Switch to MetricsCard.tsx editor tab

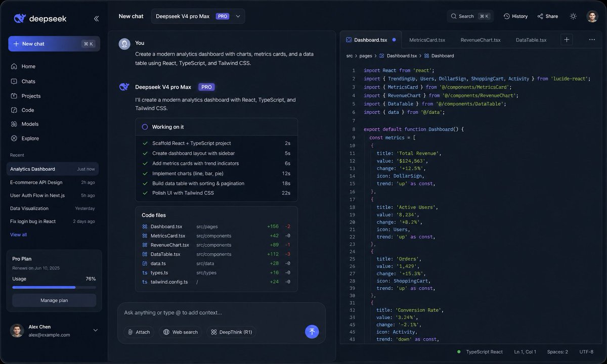click(427, 40)
